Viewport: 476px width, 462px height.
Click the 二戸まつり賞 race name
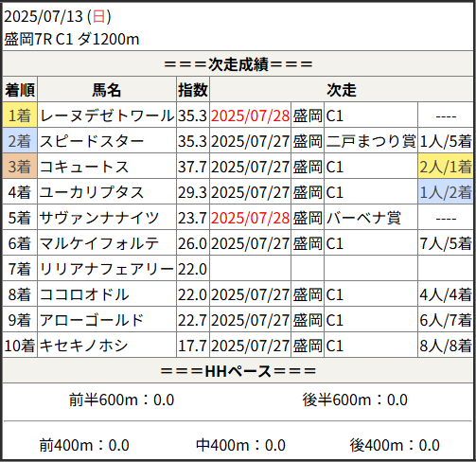click(x=371, y=141)
